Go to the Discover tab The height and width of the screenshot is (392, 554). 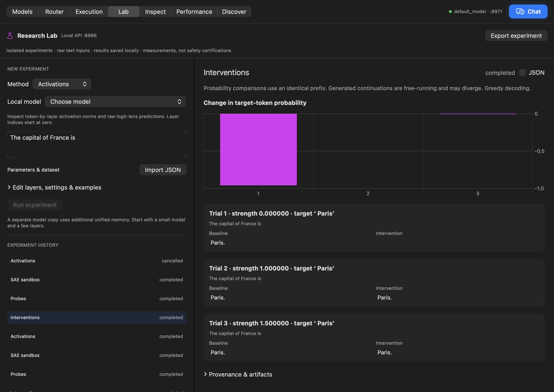[234, 12]
